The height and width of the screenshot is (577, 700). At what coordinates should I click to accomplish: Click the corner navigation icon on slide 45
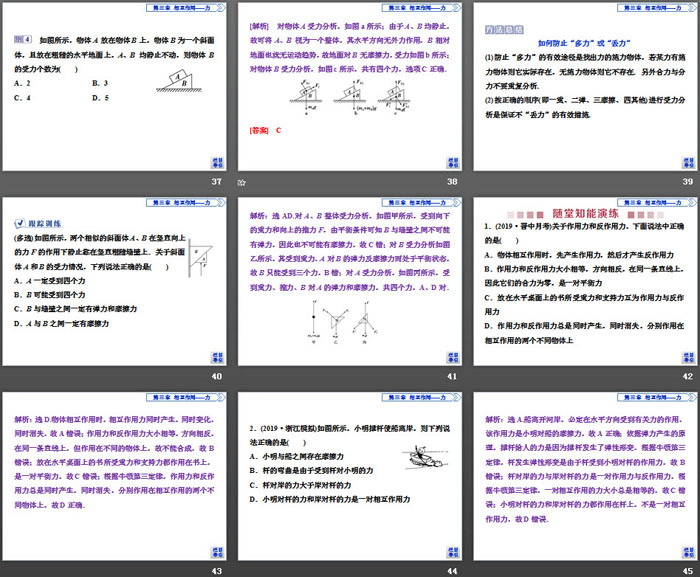click(x=688, y=552)
